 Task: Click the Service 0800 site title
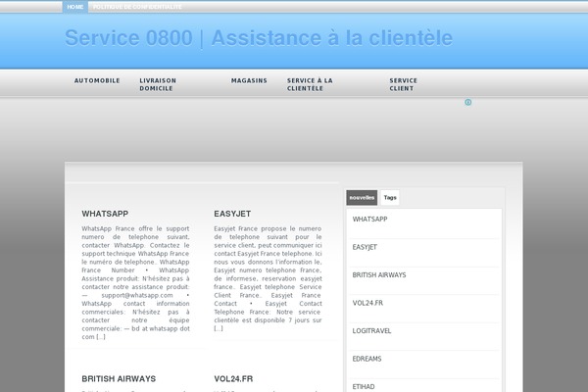[259, 38]
